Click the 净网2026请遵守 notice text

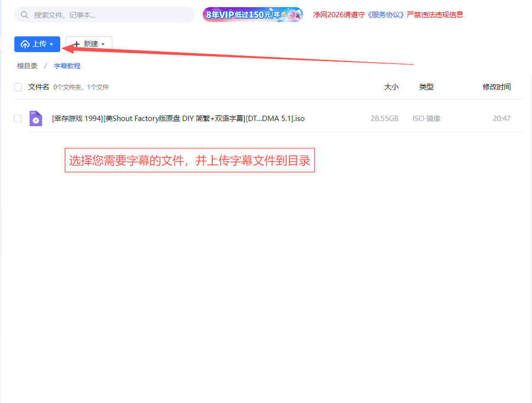point(339,15)
